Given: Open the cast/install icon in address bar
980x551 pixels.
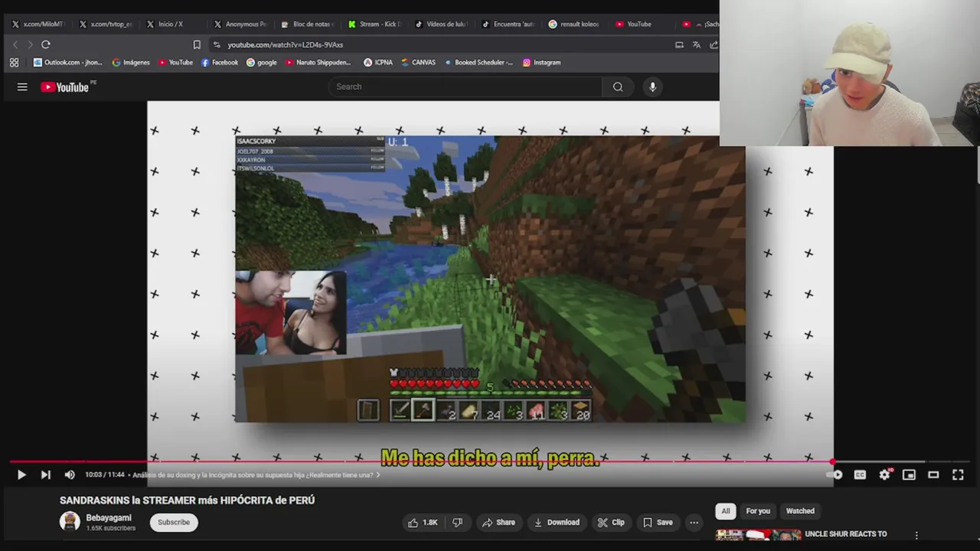Looking at the screenshot, I should pyautogui.click(x=679, y=44).
